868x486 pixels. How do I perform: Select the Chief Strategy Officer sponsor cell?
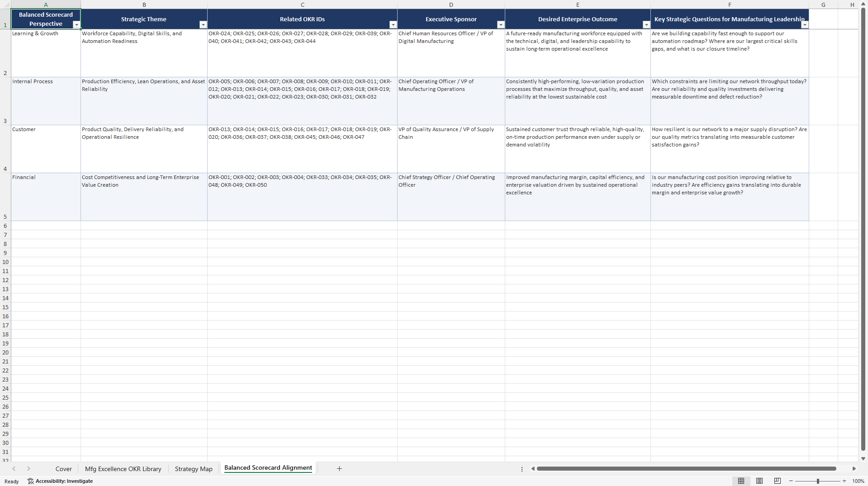pyautogui.click(x=451, y=197)
